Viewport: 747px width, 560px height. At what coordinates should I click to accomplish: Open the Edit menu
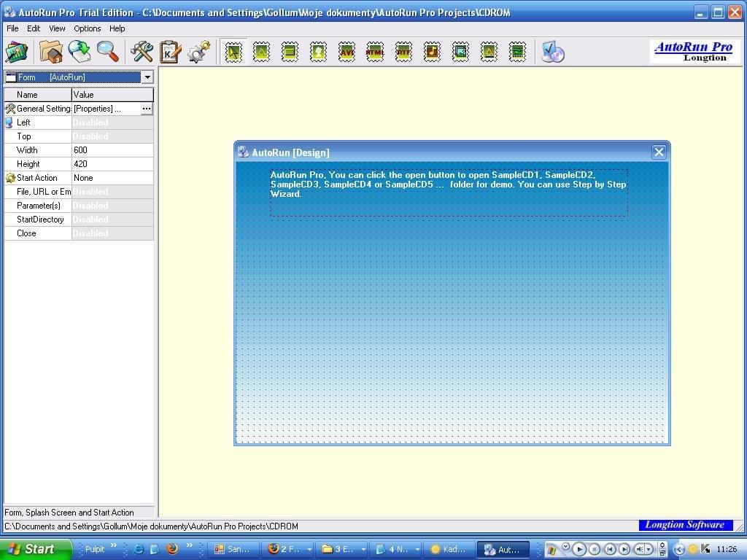tap(34, 28)
